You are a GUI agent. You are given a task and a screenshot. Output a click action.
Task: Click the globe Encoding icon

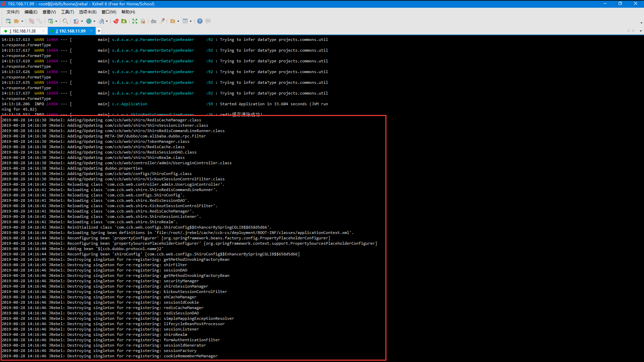click(89, 21)
